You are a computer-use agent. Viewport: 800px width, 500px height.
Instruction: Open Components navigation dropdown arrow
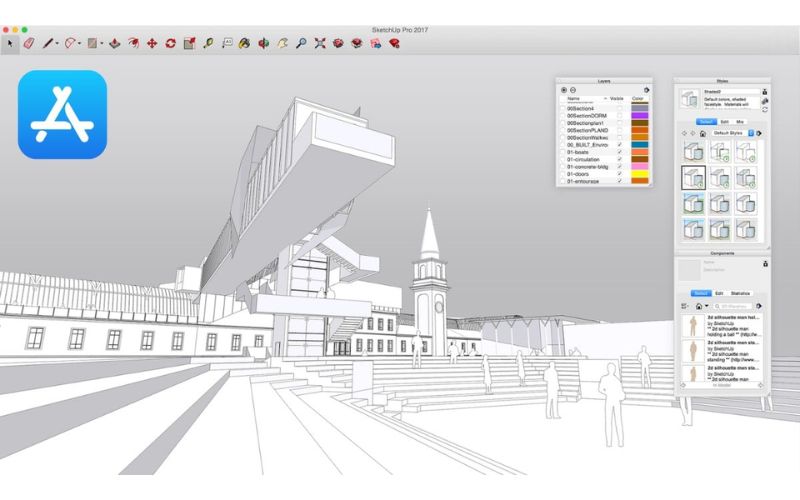(707, 306)
